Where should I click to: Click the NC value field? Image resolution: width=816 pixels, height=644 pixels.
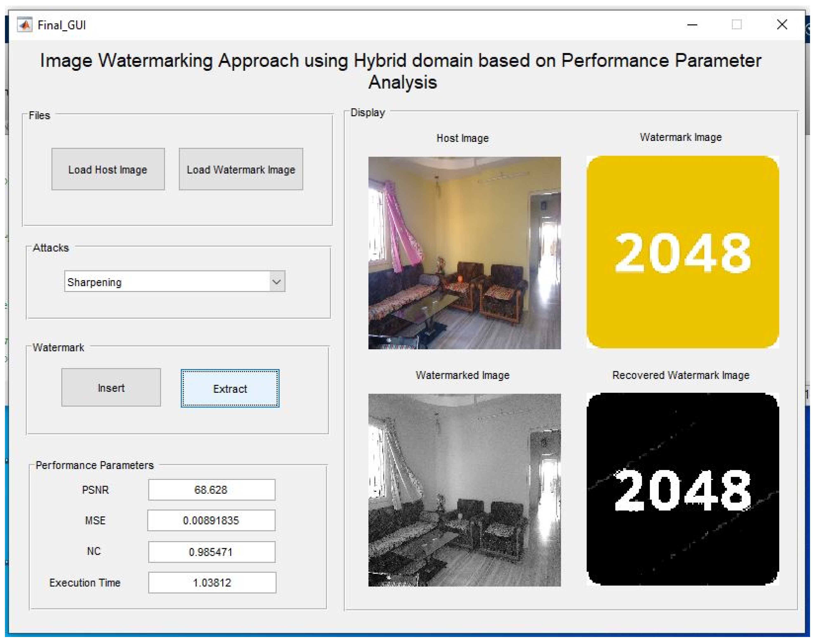click(212, 552)
